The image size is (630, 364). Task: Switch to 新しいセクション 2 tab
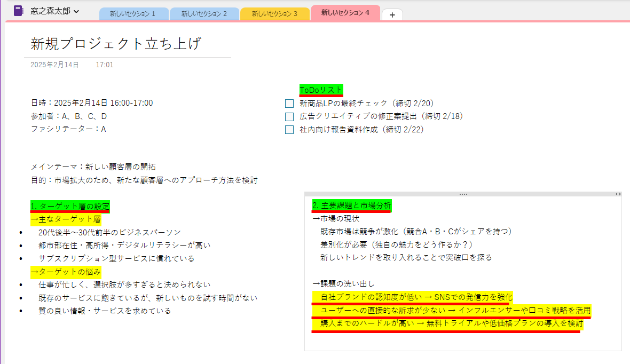203,12
